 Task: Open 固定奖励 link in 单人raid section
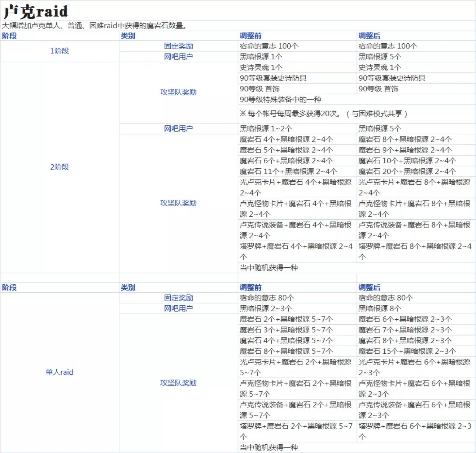[x=179, y=298]
